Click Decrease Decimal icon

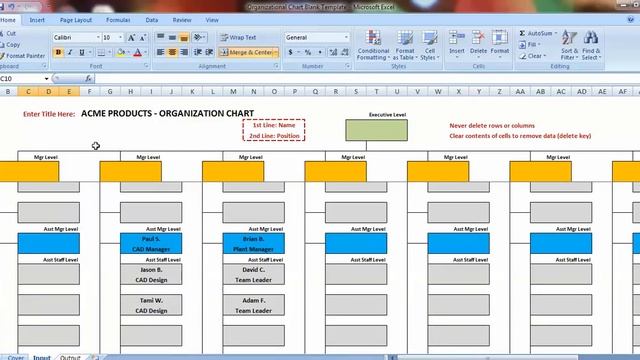(x=345, y=52)
